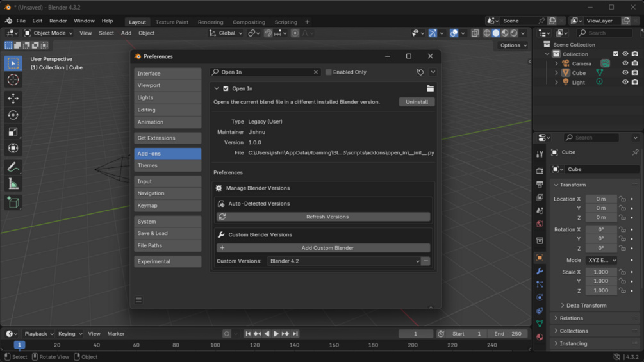Image resolution: width=644 pixels, height=362 pixels.
Task: Open the Object Data properties tab
Action: tap(540, 324)
